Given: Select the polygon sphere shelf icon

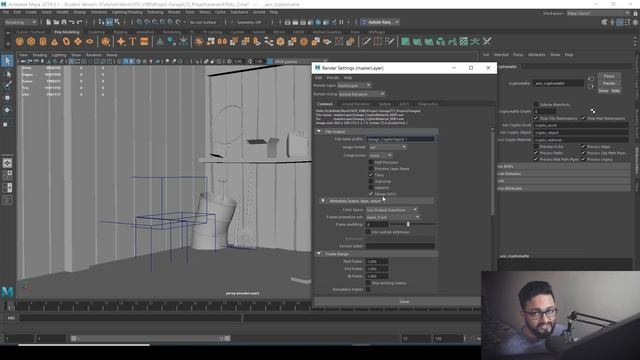Looking at the screenshot, I should point(19,42).
